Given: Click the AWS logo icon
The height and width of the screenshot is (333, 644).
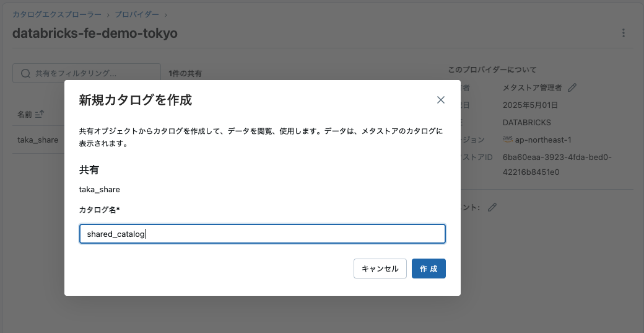Looking at the screenshot, I should (508, 140).
